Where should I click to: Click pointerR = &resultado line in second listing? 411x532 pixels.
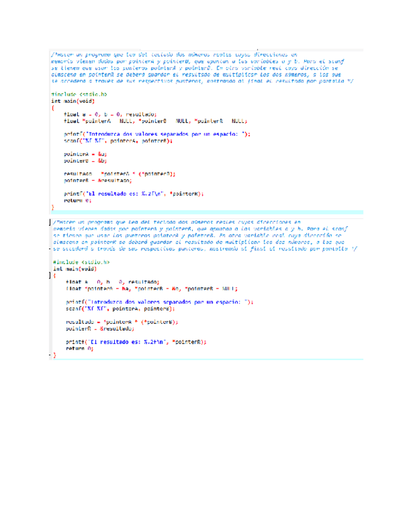(100, 329)
